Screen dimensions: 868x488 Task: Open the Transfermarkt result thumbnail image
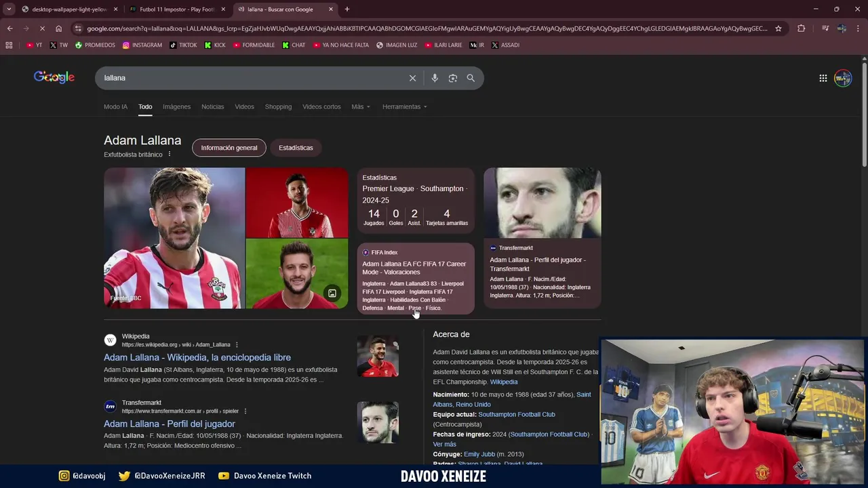pyautogui.click(x=378, y=423)
